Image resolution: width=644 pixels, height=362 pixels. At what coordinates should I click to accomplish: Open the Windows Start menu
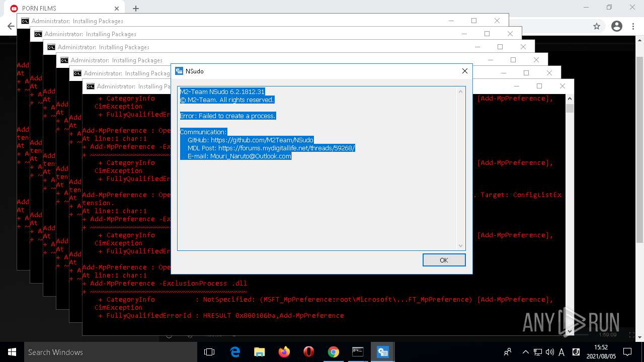(12, 352)
